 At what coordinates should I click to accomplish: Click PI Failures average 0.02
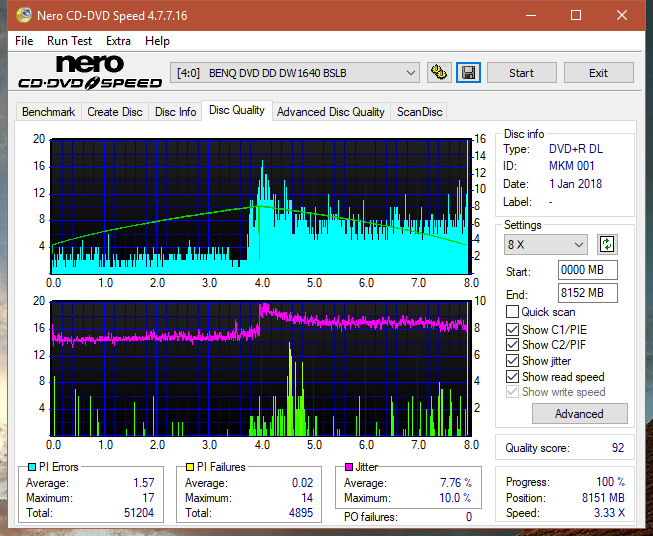tap(302, 483)
